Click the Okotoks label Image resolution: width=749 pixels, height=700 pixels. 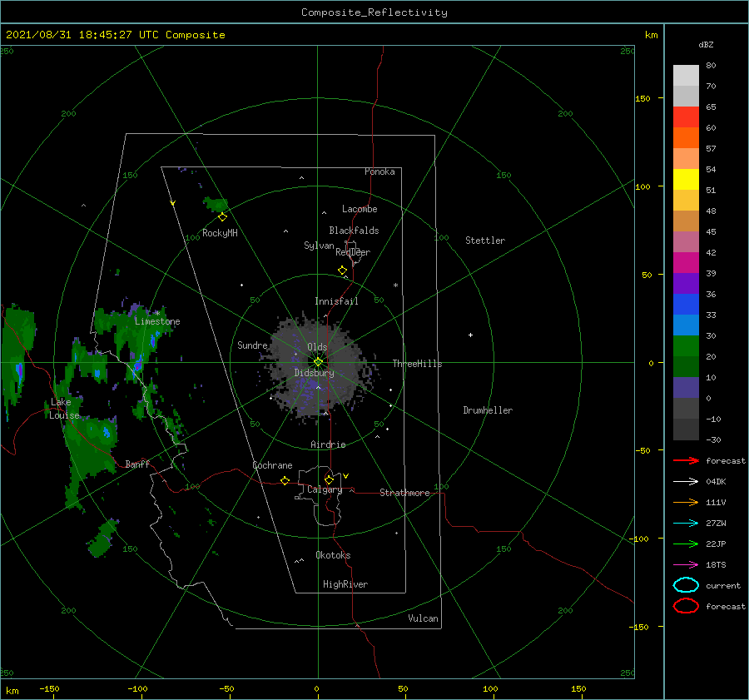(x=333, y=554)
